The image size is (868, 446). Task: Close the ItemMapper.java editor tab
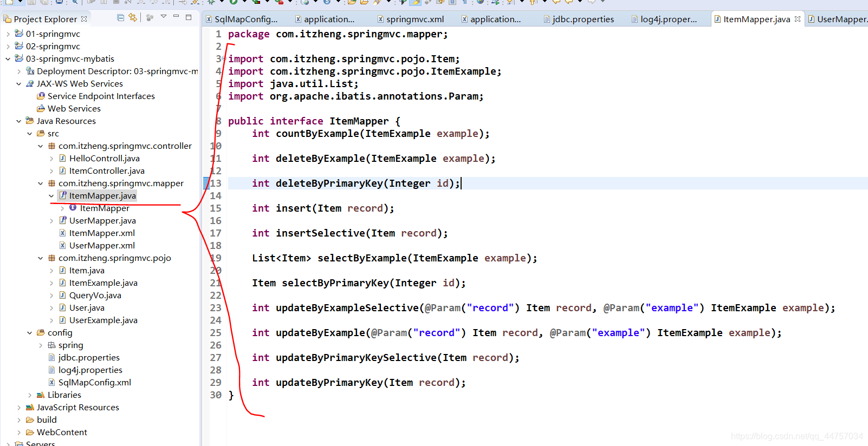click(x=798, y=19)
